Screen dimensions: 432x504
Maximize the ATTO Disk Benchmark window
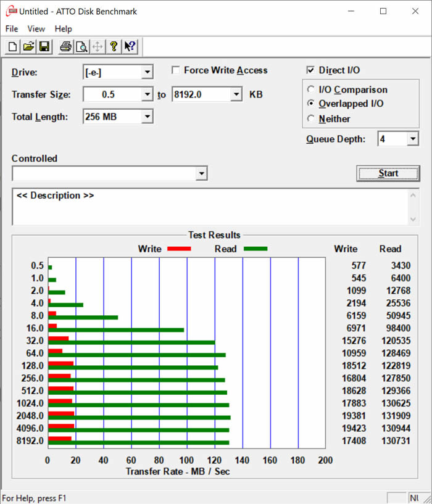(383, 11)
